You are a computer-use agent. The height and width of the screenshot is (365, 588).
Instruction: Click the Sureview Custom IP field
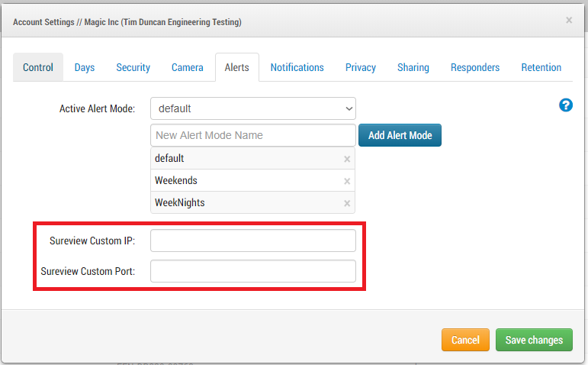click(x=253, y=241)
